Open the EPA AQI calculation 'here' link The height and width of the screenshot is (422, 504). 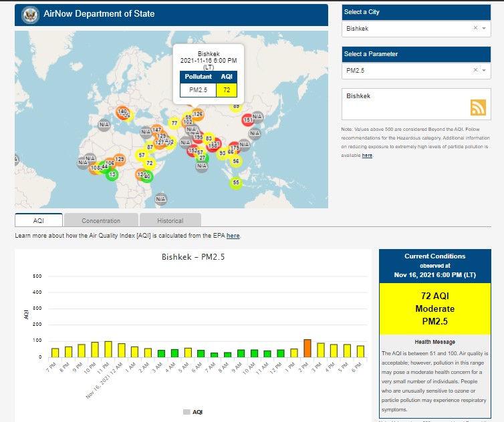click(x=233, y=236)
